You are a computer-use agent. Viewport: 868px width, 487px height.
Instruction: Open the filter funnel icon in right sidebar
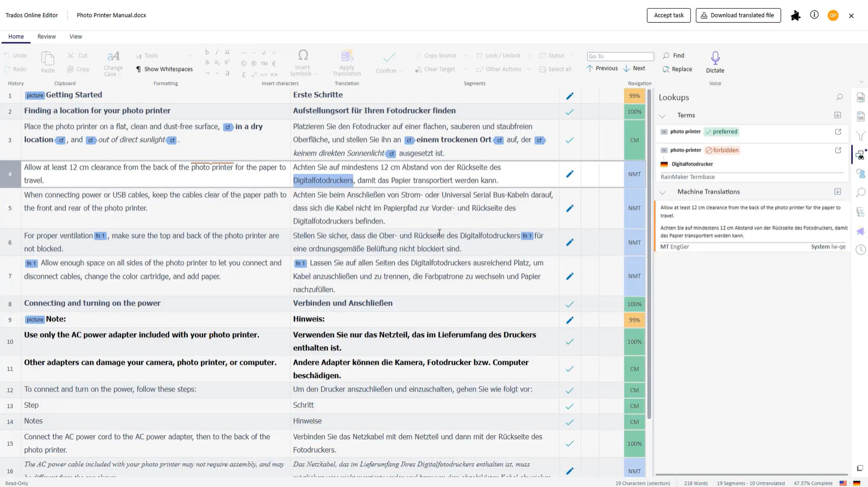(860, 136)
